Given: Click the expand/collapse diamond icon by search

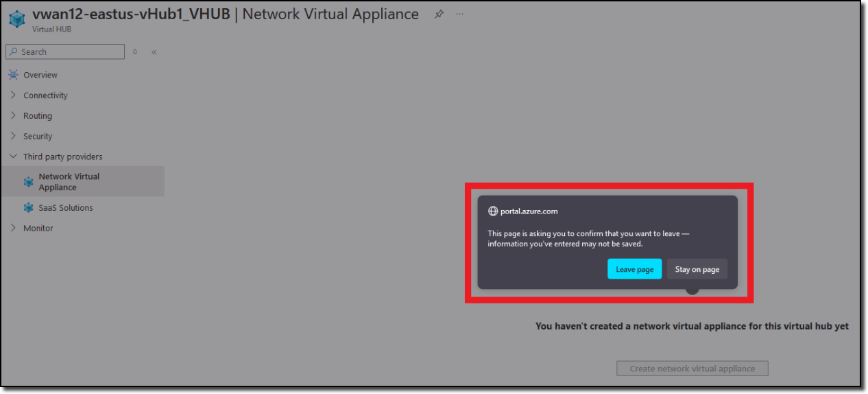Looking at the screenshot, I should pyautogui.click(x=135, y=51).
